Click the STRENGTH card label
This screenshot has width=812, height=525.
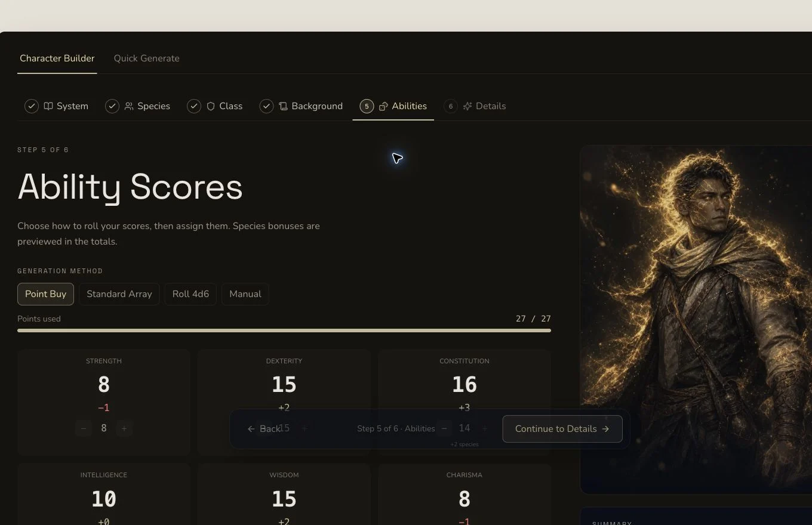tap(104, 361)
